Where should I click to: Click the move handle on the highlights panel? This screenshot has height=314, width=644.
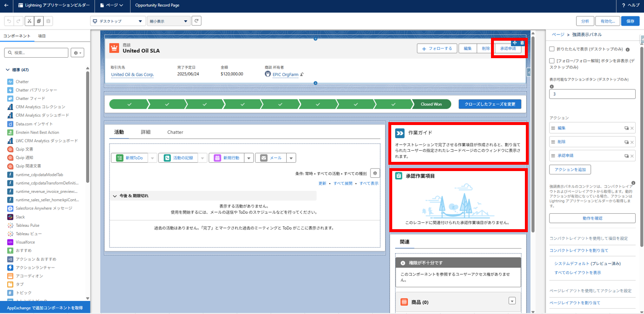[515, 43]
